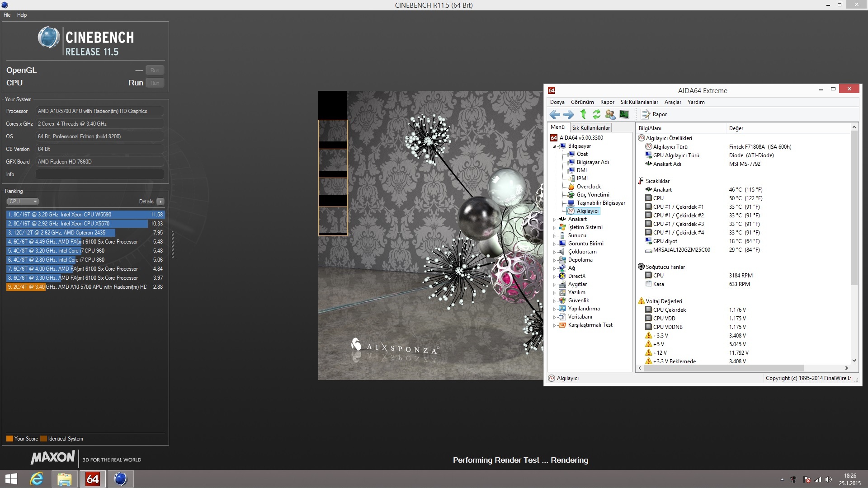
Task: Expand the Sunucu tree node
Action: click(555, 236)
